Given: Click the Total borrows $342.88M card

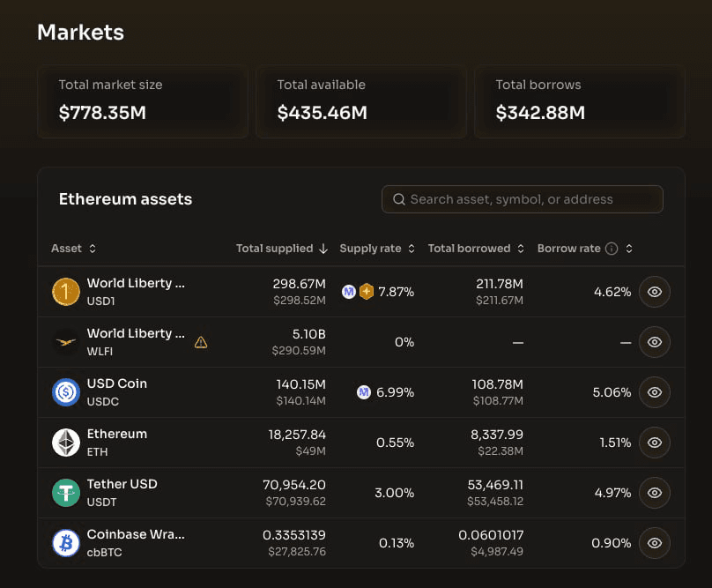Looking at the screenshot, I should pos(580,100).
